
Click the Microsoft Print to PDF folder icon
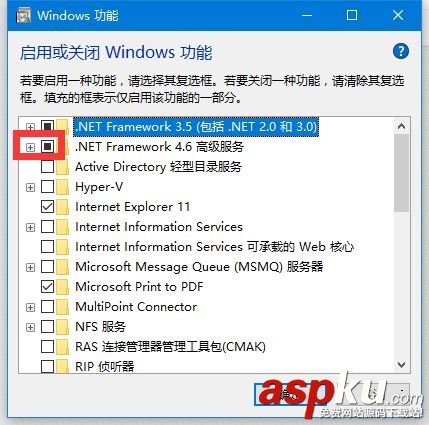[x=63, y=287]
